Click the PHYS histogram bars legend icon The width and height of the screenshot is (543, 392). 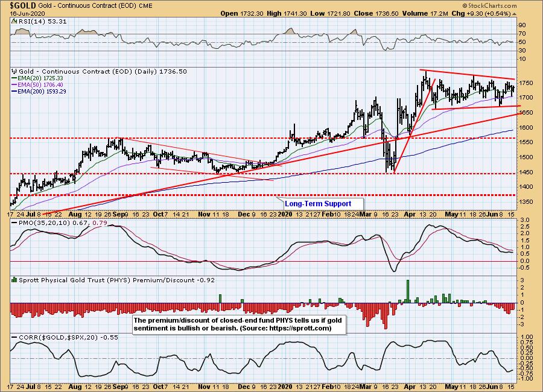coord(14,280)
